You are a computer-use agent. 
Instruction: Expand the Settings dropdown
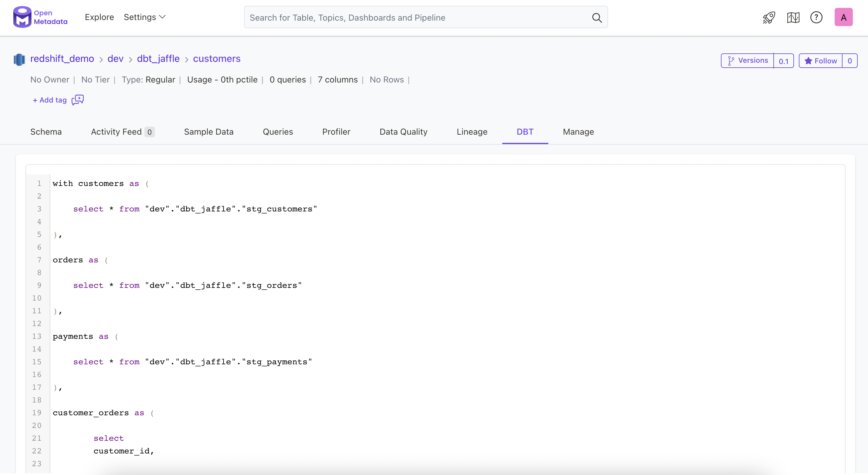point(145,17)
